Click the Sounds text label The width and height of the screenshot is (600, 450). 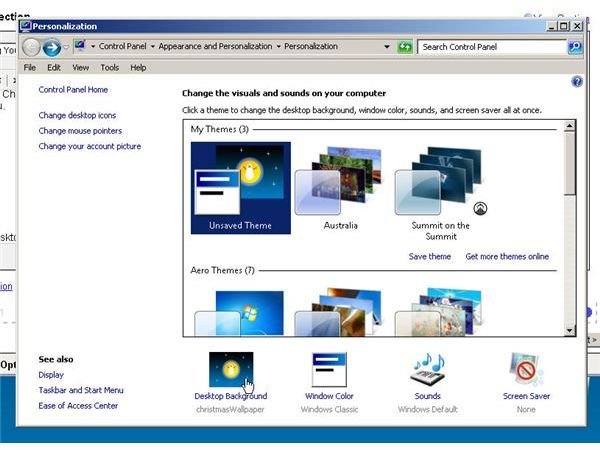428,396
